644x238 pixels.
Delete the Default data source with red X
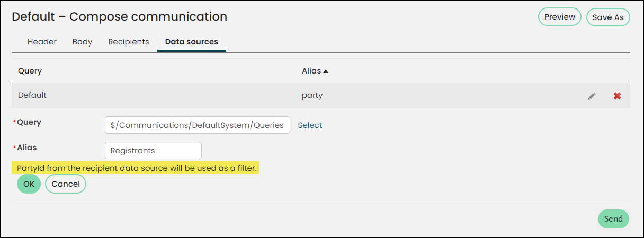(617, 96)
